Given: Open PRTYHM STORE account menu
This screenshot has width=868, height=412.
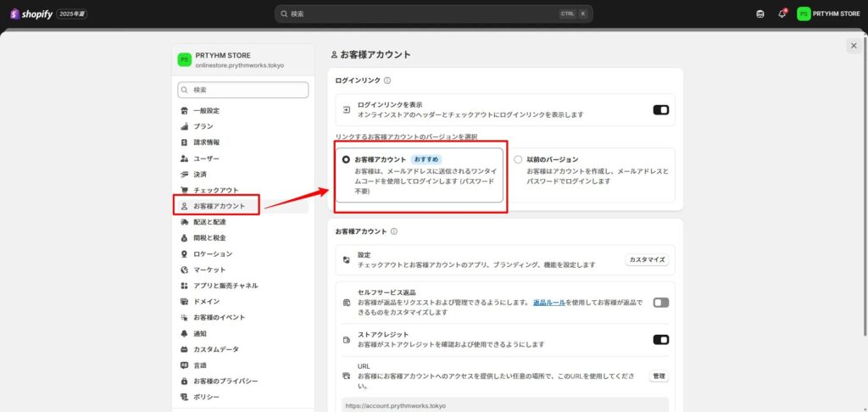Looking at the screenshot, I should tap(828, 14).
